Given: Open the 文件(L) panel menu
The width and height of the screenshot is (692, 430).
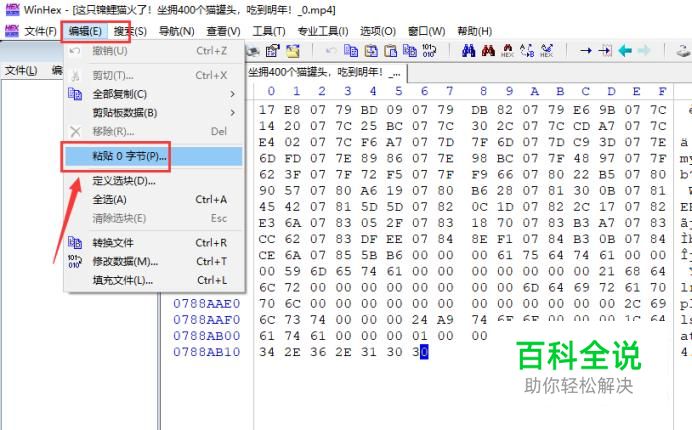Looking at the screenshot, I should pos(21,70).
